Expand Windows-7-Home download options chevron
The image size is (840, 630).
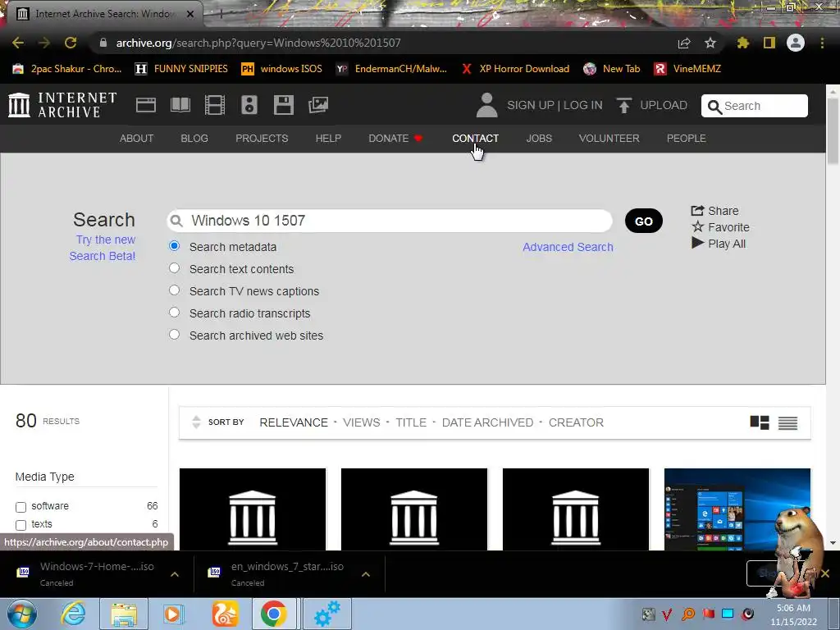175,574
